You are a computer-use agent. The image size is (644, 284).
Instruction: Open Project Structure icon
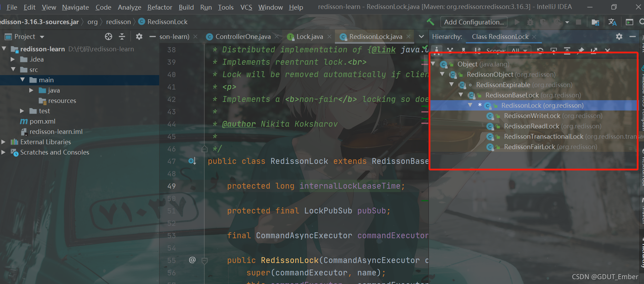[595, 22]
